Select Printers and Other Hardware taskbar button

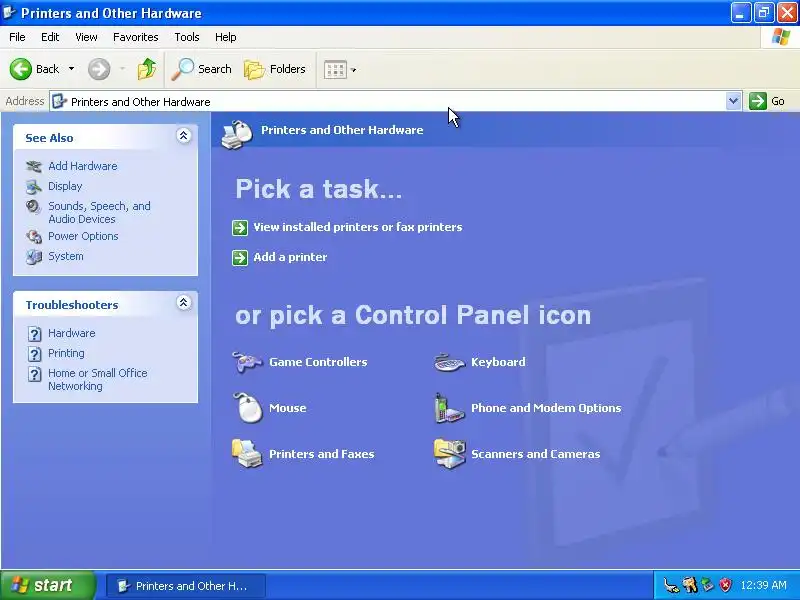[x=186, y=586]
